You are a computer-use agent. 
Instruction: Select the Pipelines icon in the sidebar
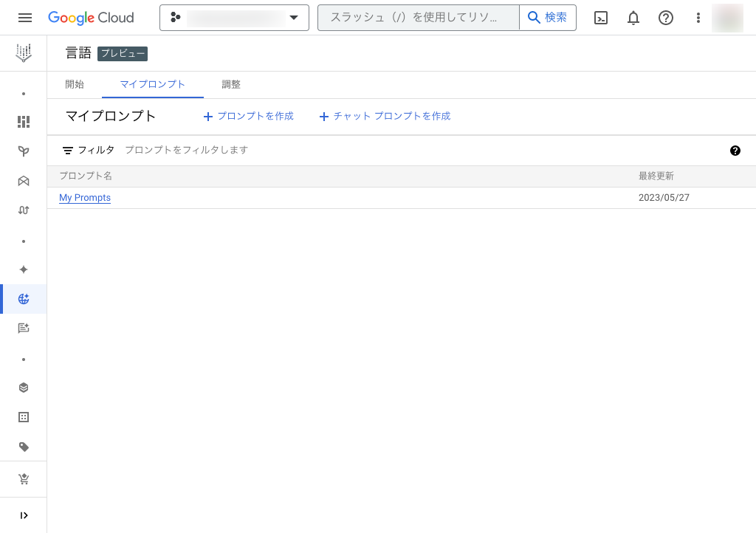[24, 210]
